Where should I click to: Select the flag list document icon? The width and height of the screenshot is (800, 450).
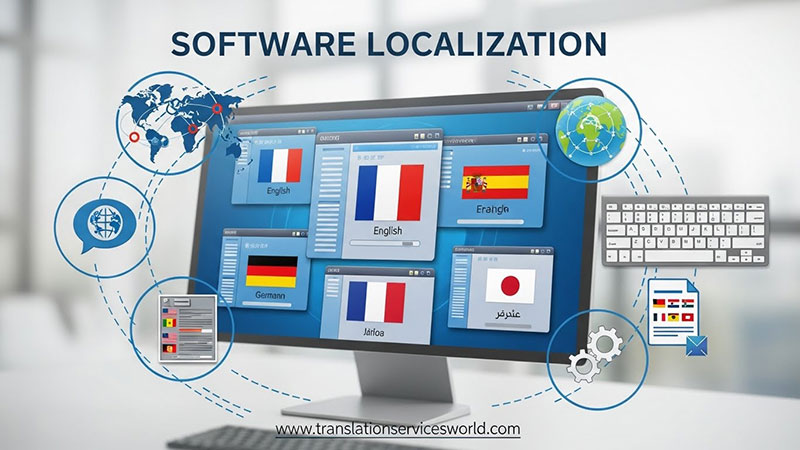(187, 328)
